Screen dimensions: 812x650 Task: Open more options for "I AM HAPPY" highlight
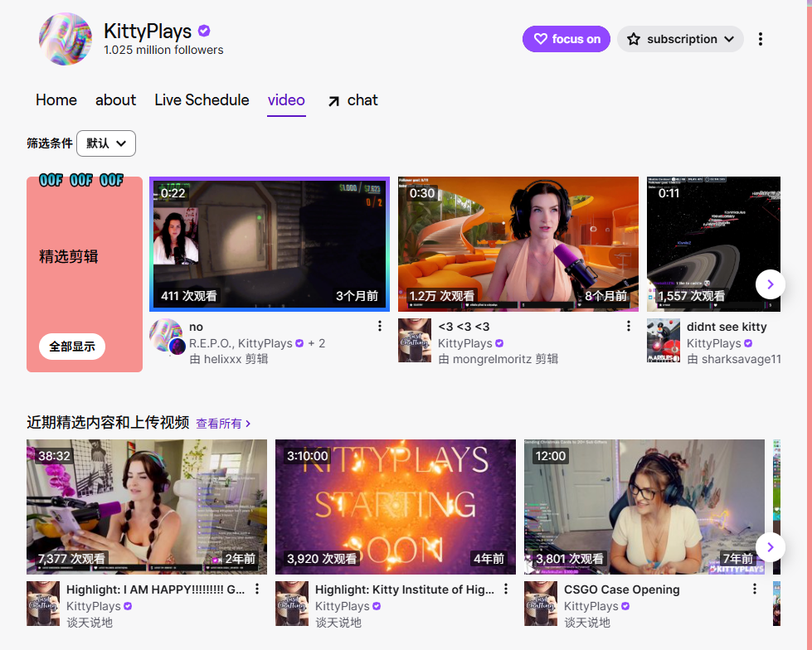pyautogui.click(x=257, y=589)
